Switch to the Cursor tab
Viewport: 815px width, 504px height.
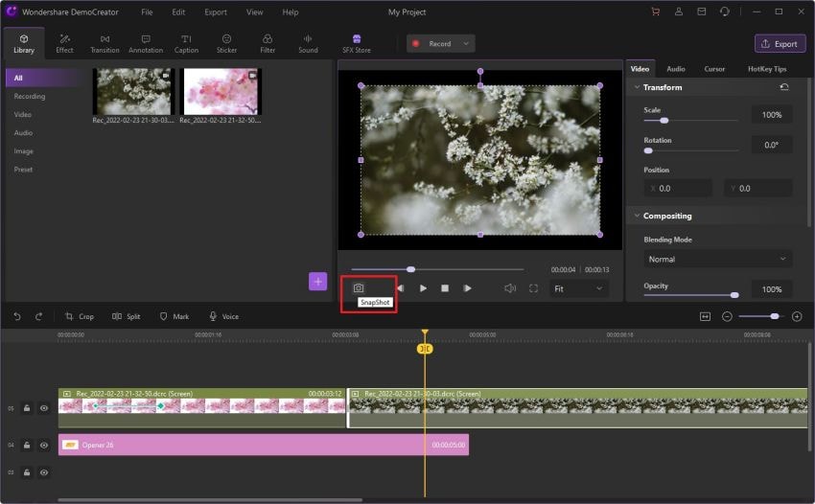click(714, 69)
